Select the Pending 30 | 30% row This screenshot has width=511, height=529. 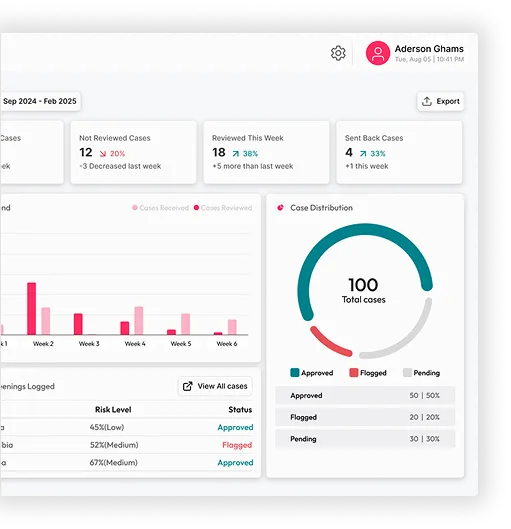pyautogui.click(x=365, y=439)
